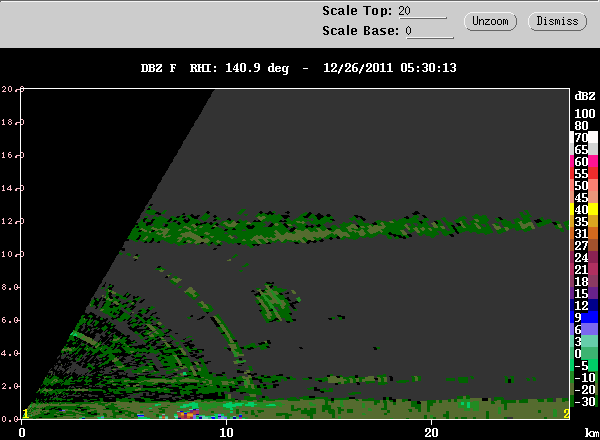Pick the -5 dBZ green legend swatch
The height and width of the screenshot is (440, 600).
[593, 365]
